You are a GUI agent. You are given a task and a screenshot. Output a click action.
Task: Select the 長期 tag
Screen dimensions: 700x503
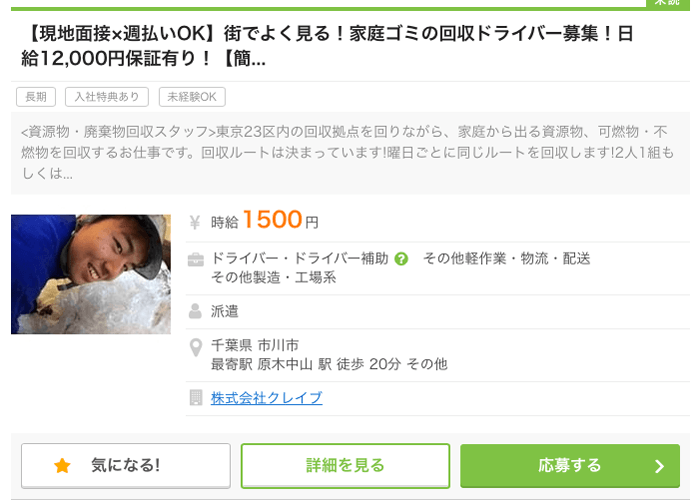(x=36, y=97)
